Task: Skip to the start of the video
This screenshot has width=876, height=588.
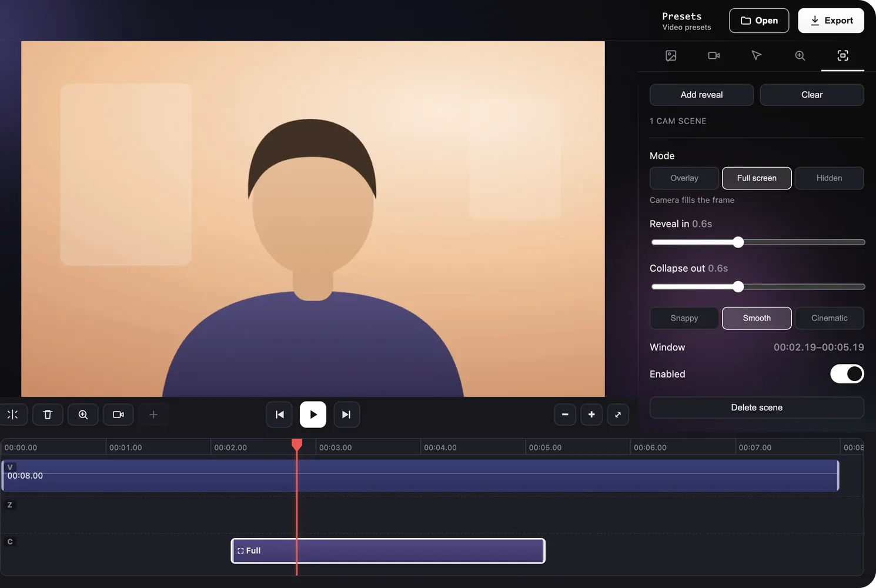Action: [x=279, y=415]
